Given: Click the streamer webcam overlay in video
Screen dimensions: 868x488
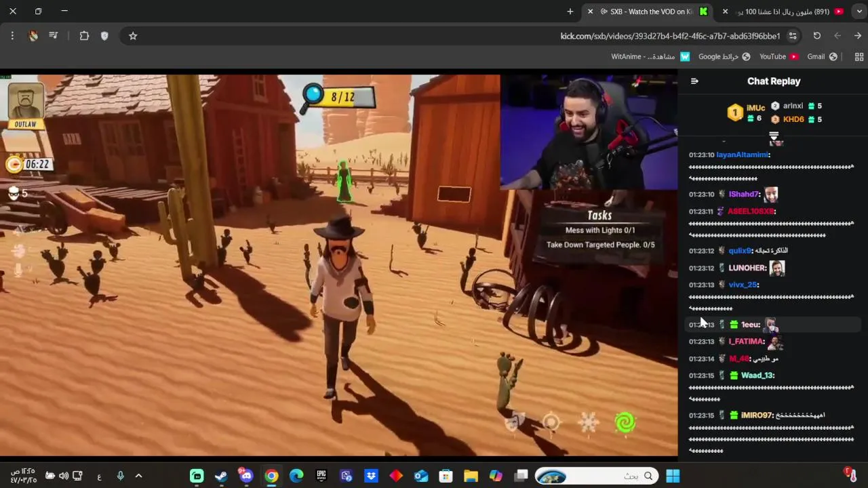Looking at the screenshot, I should [x=589, y=131].
